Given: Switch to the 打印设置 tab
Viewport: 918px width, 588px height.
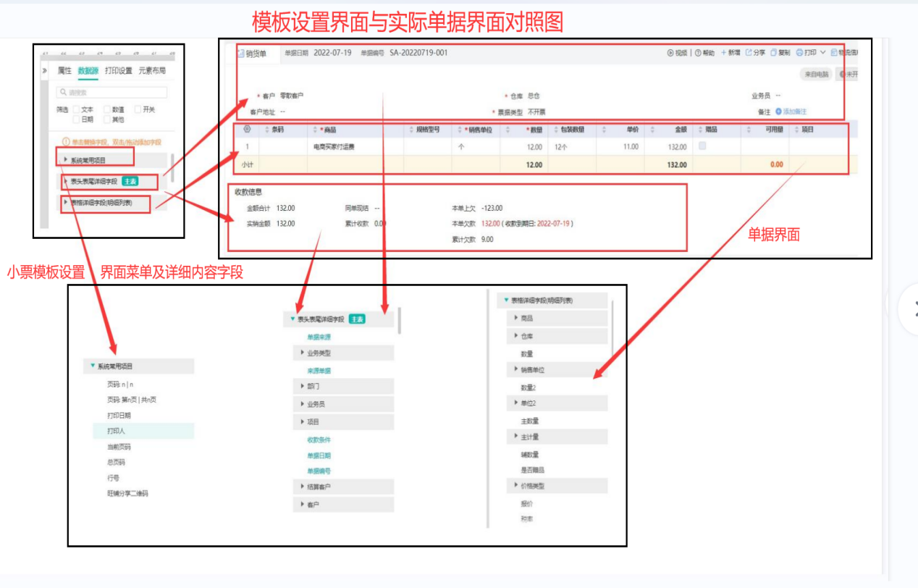Looking at the screenshot, I should click(119, 71).
